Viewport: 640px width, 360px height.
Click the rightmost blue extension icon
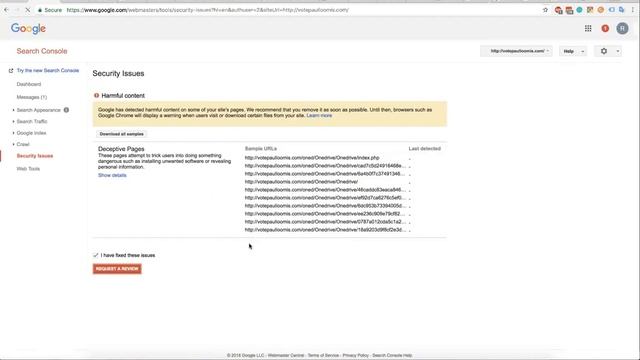[x=622, y=10]
